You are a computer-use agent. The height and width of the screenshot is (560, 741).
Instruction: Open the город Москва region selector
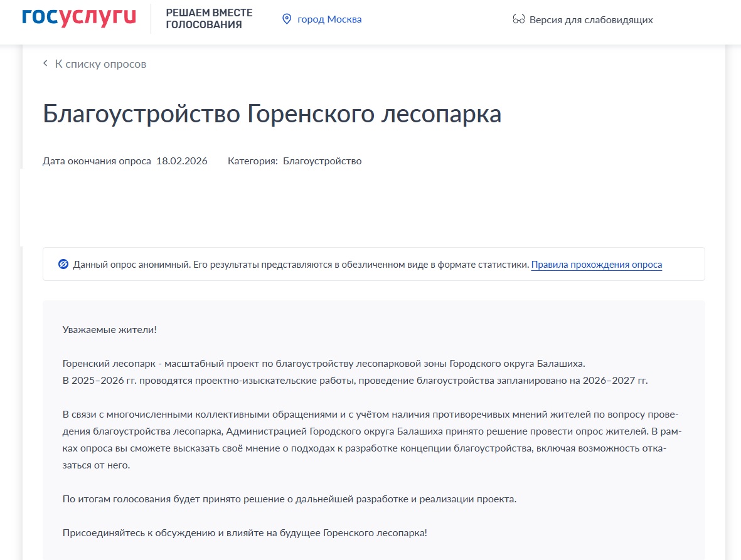(x=329, y=19)
